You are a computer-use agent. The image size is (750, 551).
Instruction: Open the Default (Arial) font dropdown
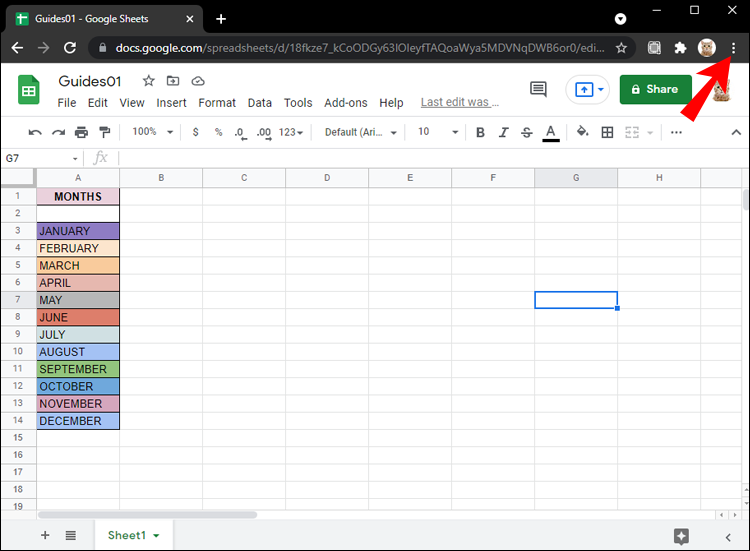(361, 132)
